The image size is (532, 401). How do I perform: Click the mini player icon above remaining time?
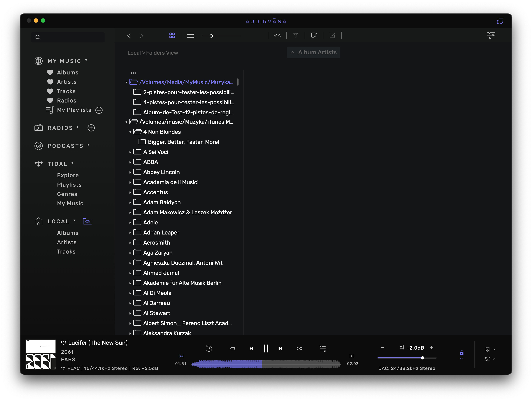[352, 356]
